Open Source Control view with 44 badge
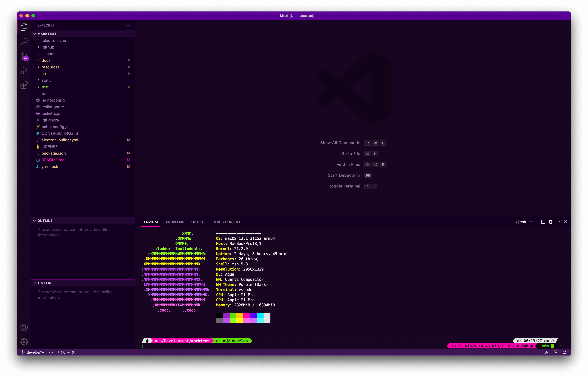 [x=24, y=56]
